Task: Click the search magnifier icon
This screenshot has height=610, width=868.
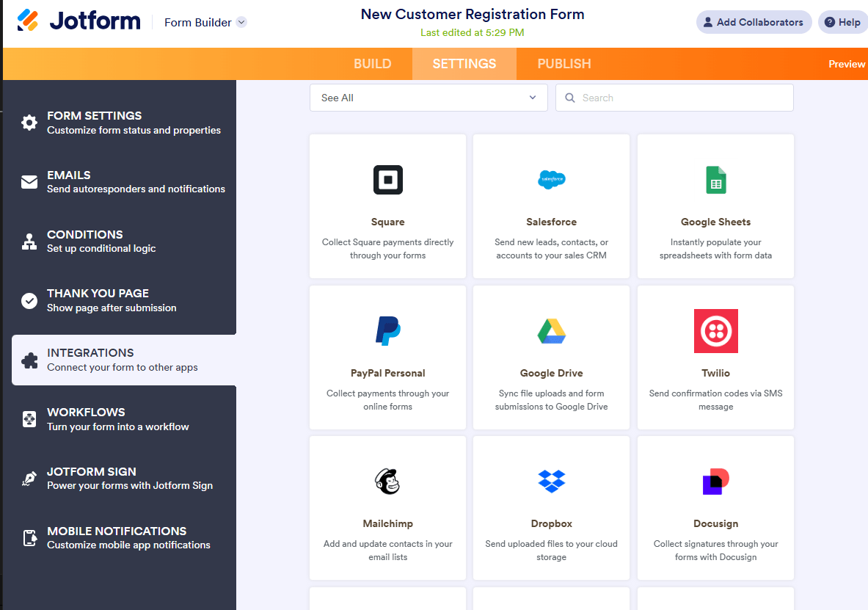Action: (569, 98)
